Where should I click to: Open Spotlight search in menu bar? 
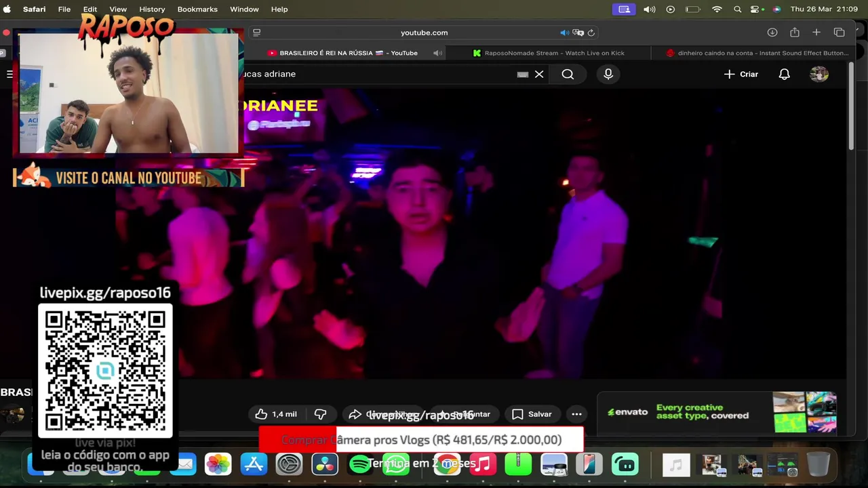[x=737, y=9]
